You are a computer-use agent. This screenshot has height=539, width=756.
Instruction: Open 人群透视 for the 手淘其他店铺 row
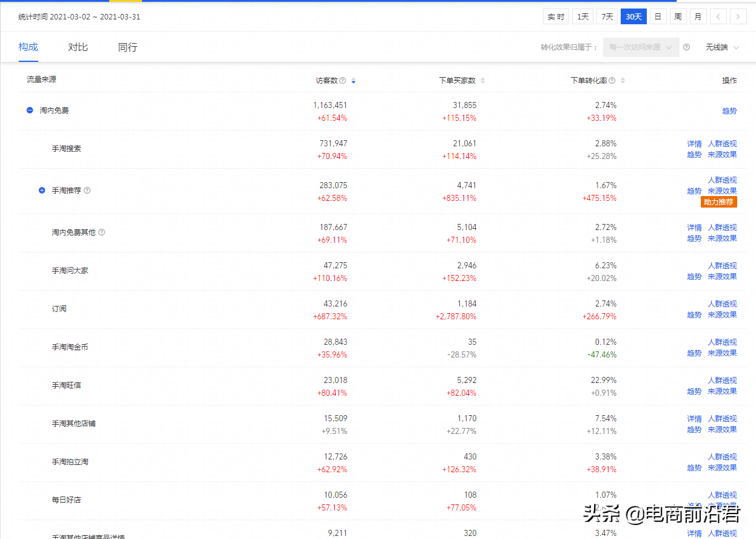722,419
